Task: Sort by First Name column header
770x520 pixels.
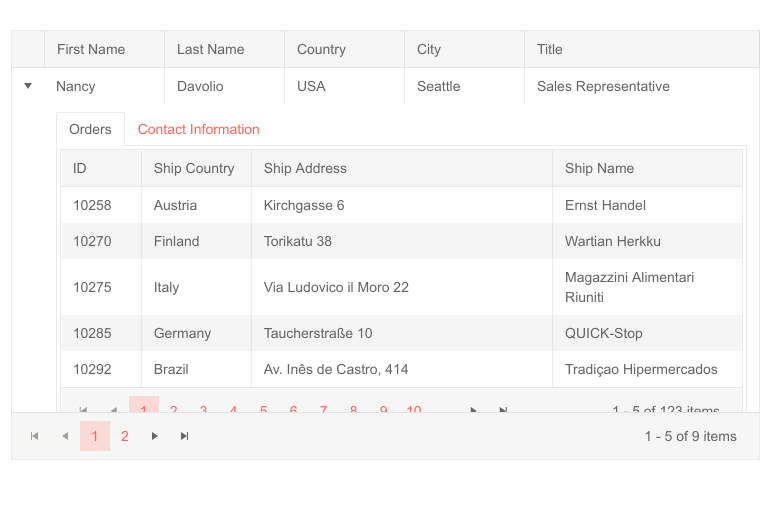Action: click(104, 49)
